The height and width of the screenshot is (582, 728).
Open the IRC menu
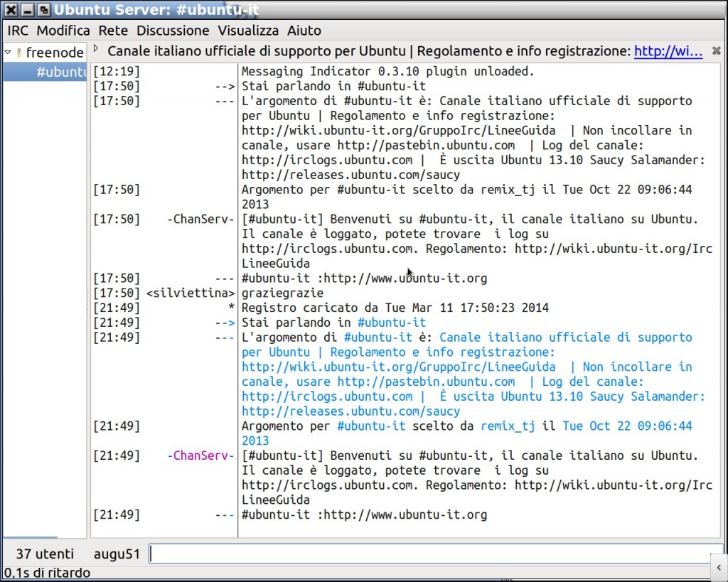(x=18, y=31)
